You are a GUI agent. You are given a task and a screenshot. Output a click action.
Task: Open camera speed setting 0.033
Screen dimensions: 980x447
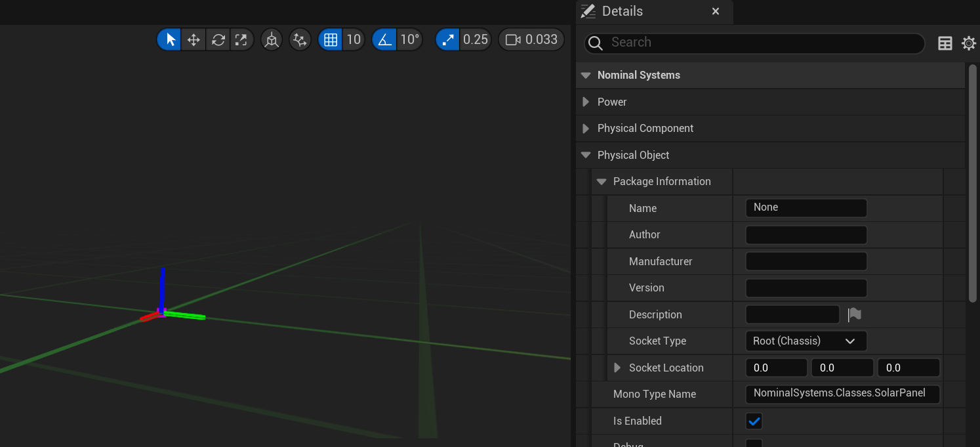coord(531,39)
